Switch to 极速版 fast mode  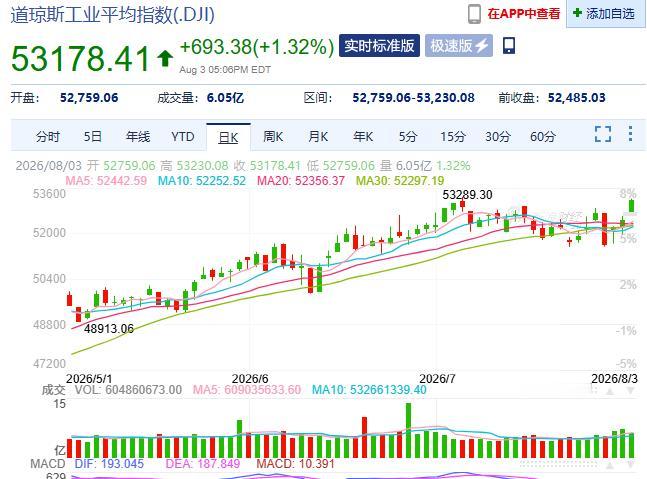click(458, 45)
